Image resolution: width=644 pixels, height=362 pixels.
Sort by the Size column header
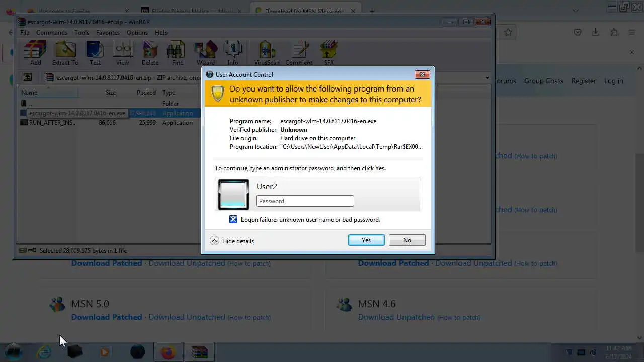[x=99, y=93]
